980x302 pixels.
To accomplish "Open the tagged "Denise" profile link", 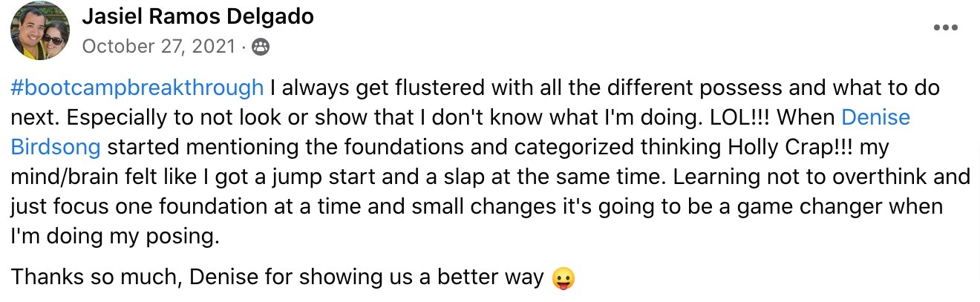I will tap(875, 117).
